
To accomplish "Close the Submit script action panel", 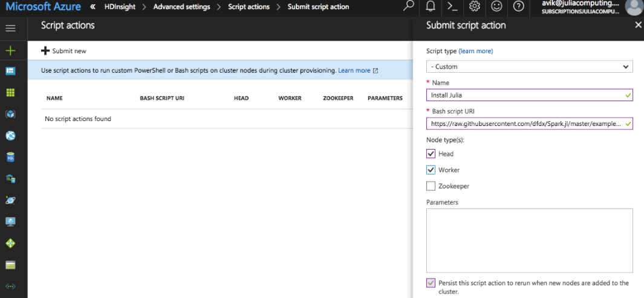I will tap(638, 25).
